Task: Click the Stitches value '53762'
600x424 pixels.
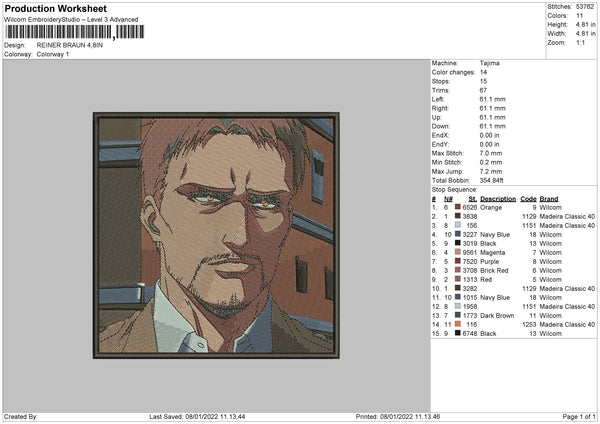Action: point(585,7)
